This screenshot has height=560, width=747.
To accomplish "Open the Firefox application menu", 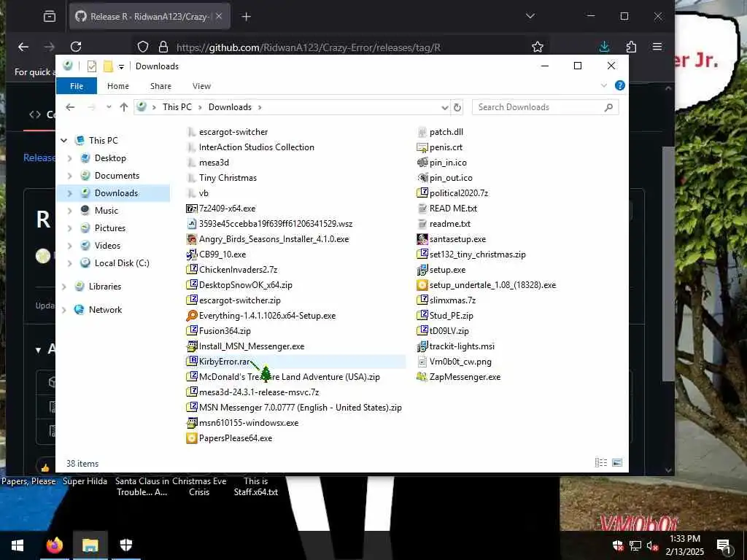I will (657, 47).
